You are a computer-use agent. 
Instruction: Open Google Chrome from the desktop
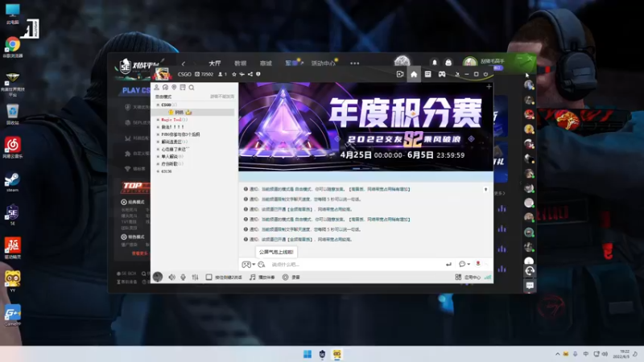pos(13,46)
